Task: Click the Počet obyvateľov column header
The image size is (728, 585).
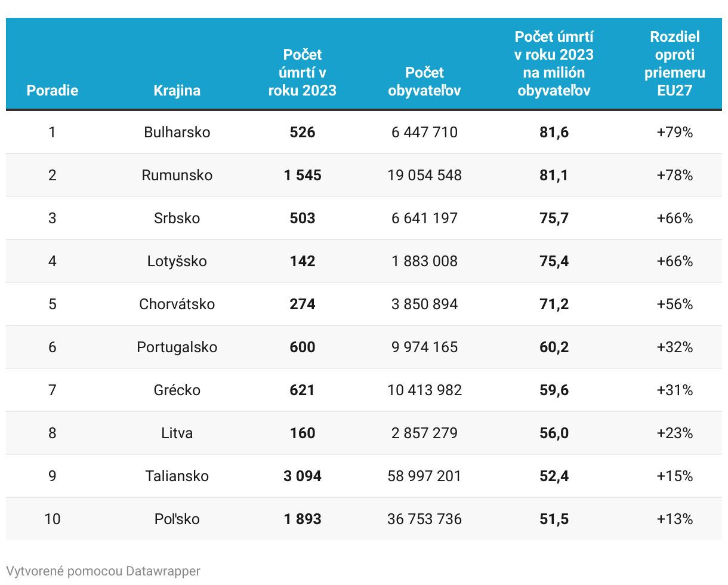Action: (424, 82)
